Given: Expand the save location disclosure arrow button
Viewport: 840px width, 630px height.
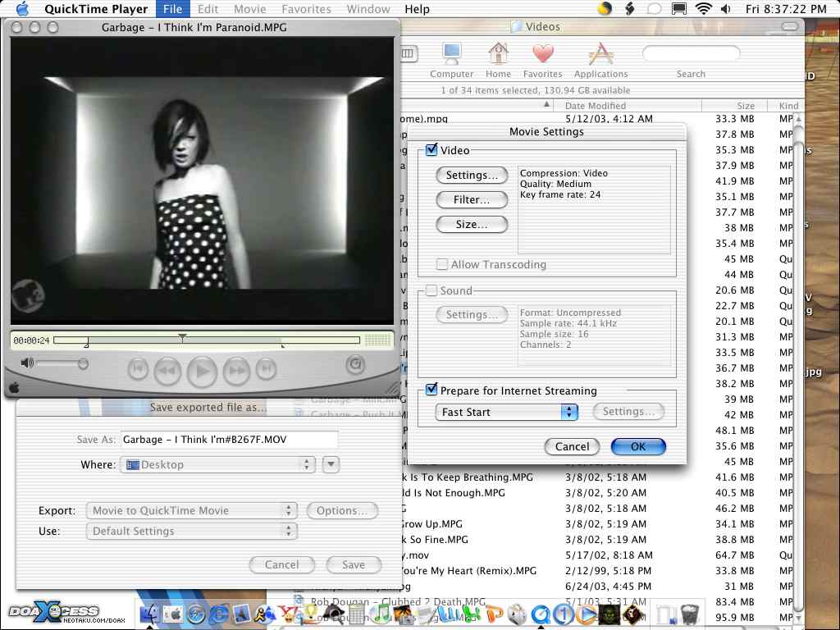Looking at the screenshot, I should click(x=331, y=465).
